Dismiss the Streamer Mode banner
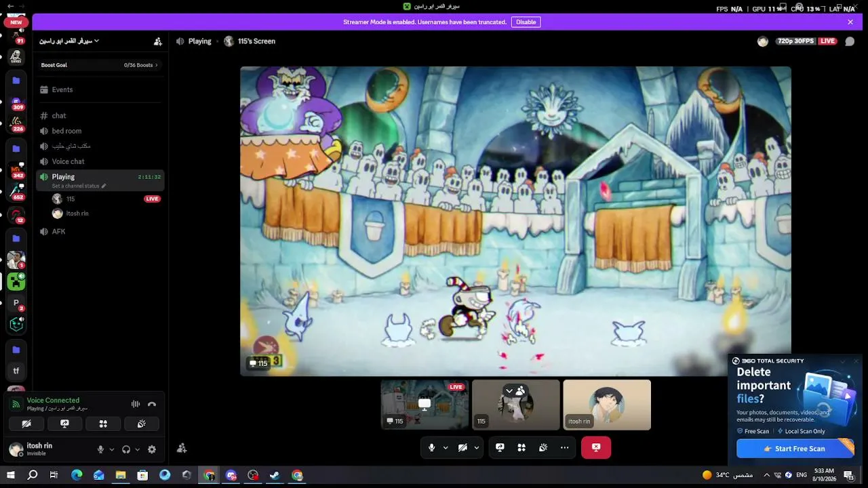Image resolution: width=868 pixels, height=488 pixels. [x=850, y=22]
